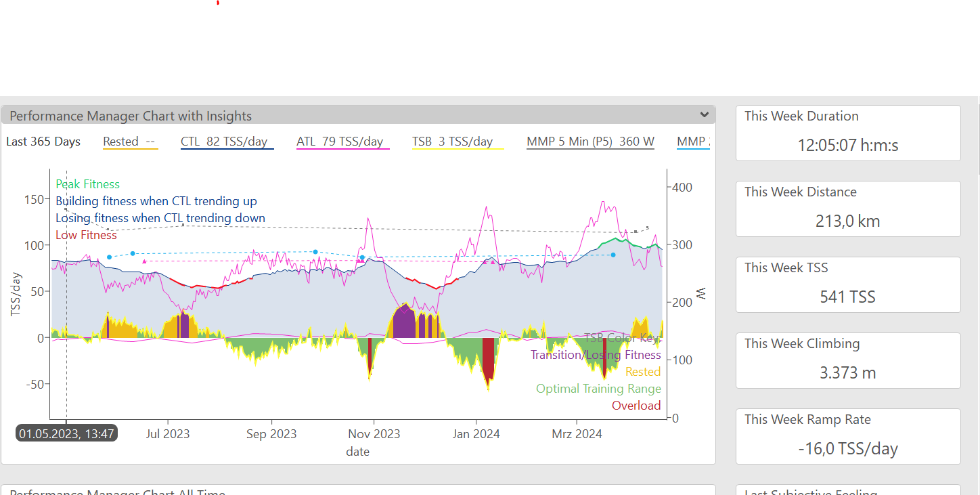
Task: Click the Low Fitness legend text
Action: click(86, 235)
